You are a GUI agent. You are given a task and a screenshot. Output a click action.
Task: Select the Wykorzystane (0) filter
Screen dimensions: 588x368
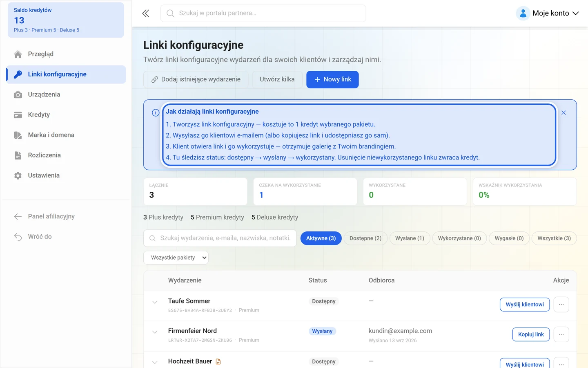click(x=459, y=238)
